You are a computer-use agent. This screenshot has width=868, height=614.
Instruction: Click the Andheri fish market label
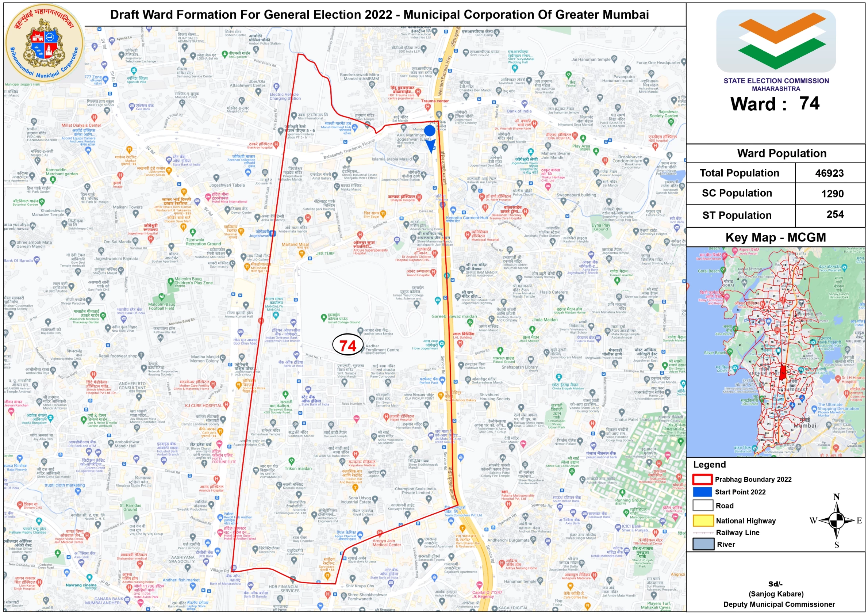coord(181,580)
